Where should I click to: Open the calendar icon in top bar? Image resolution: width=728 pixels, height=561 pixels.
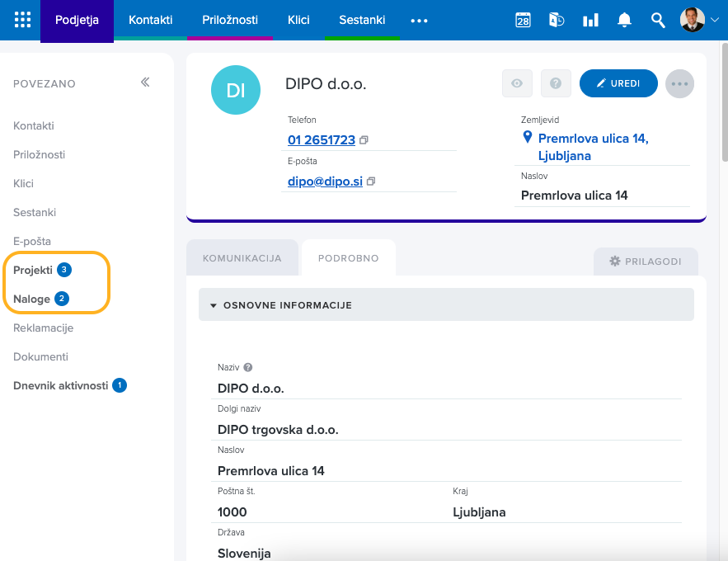coord(523,21)
